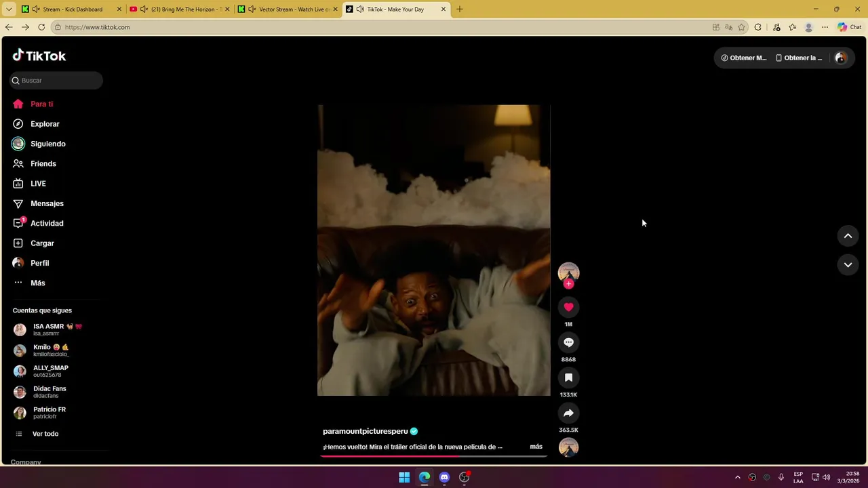Open a new browser tab
The image size is (868, 488).
(459, 9)
